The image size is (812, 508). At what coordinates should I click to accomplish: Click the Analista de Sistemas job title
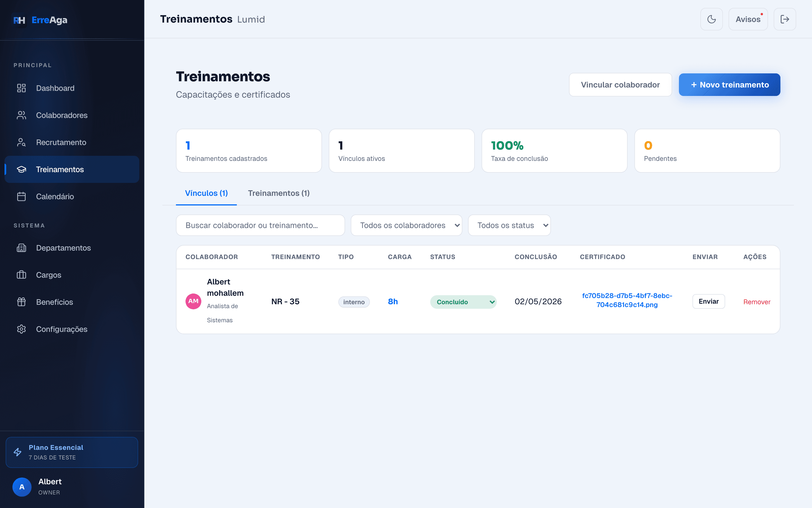point(222,313)
